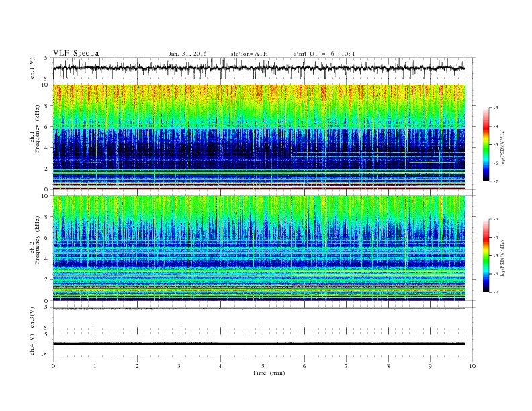
Task: Click the "ch.1(V)" axis label
Action: tap(32, 68)
